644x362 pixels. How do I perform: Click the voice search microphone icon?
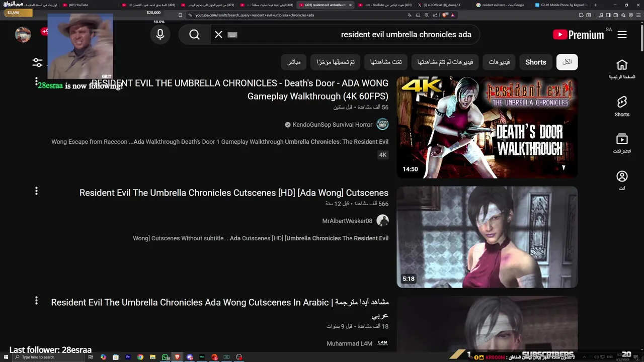pos(160,34)
